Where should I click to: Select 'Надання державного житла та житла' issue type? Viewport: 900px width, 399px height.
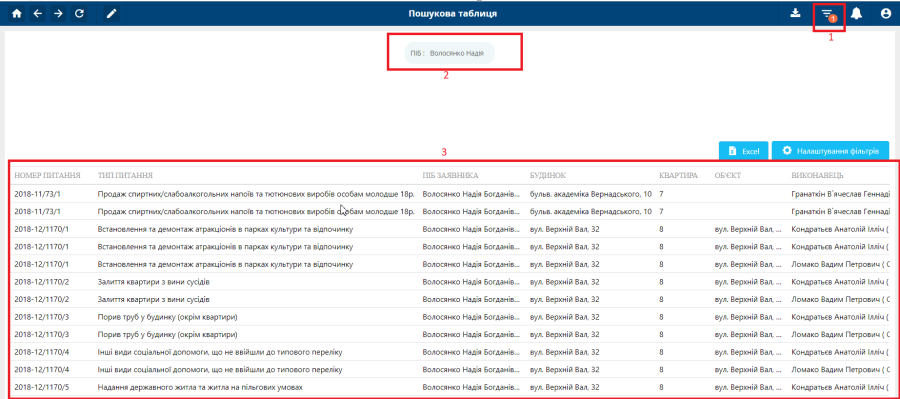coord(200,388)
